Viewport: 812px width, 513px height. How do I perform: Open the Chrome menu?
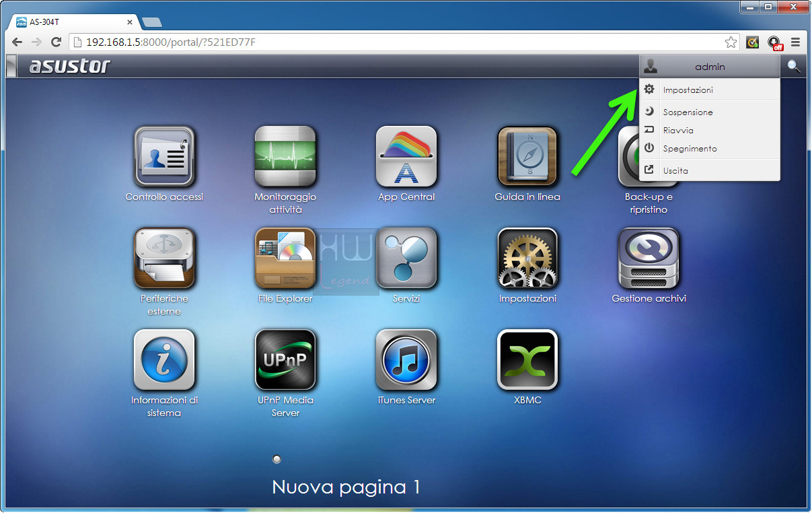[x=796, y=42]
